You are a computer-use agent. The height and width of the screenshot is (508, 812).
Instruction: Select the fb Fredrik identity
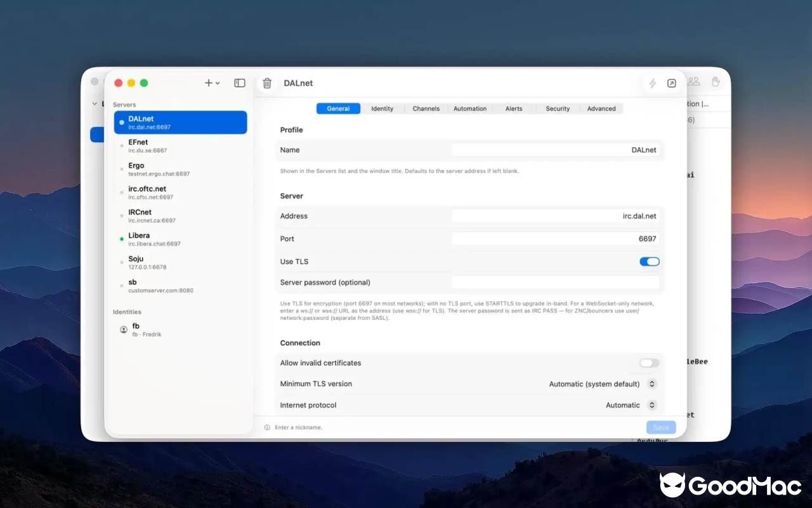click(x=181, y=330)
